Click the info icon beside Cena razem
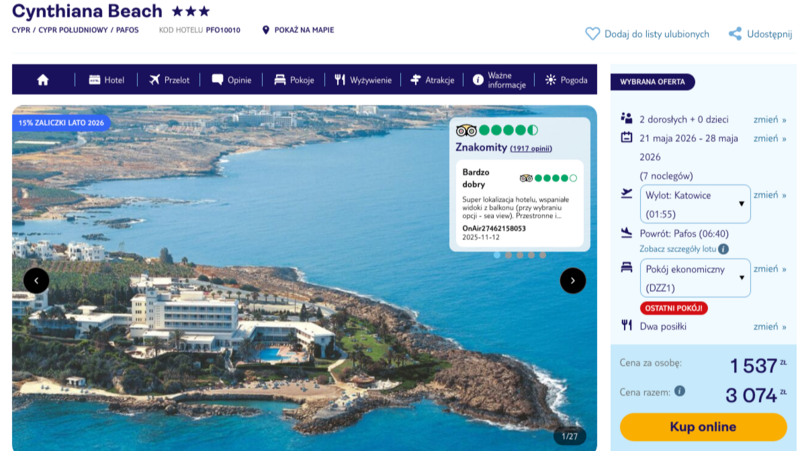The image size is (800, 451). (680, 391)
